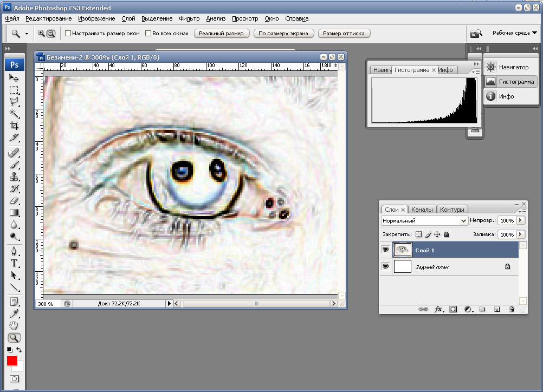The width and height of the screenshot is (543, 392).
Task: Delete layer with the trash icon
Action: [511, 309]
